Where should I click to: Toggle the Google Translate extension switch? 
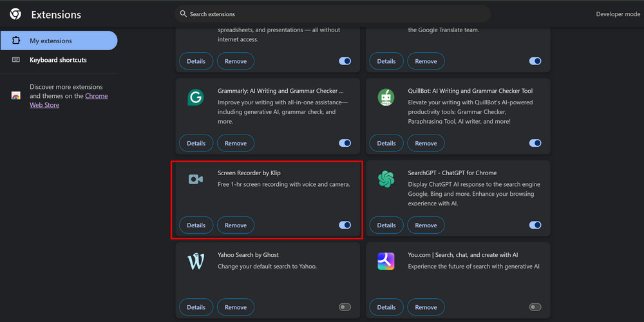point(535,61)
